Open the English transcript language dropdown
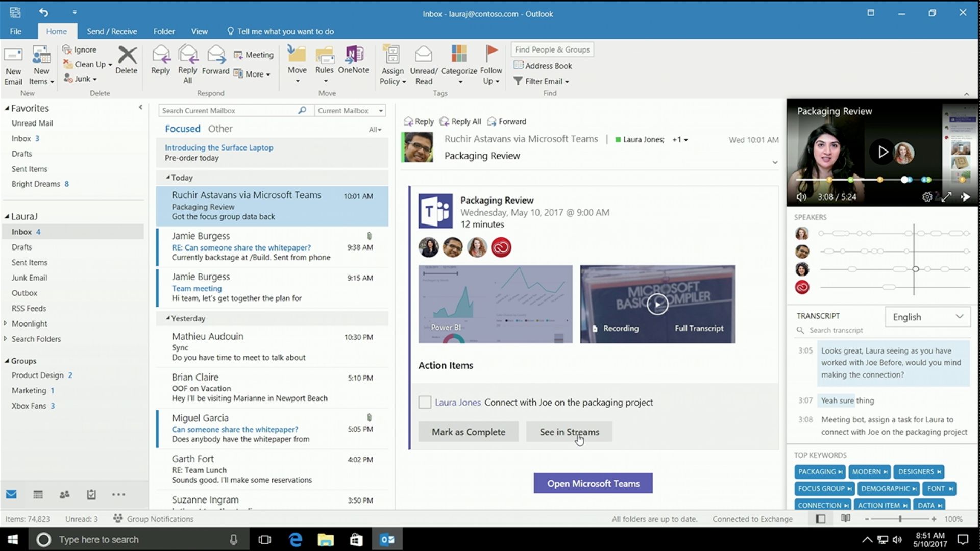 tap(927, 317)
